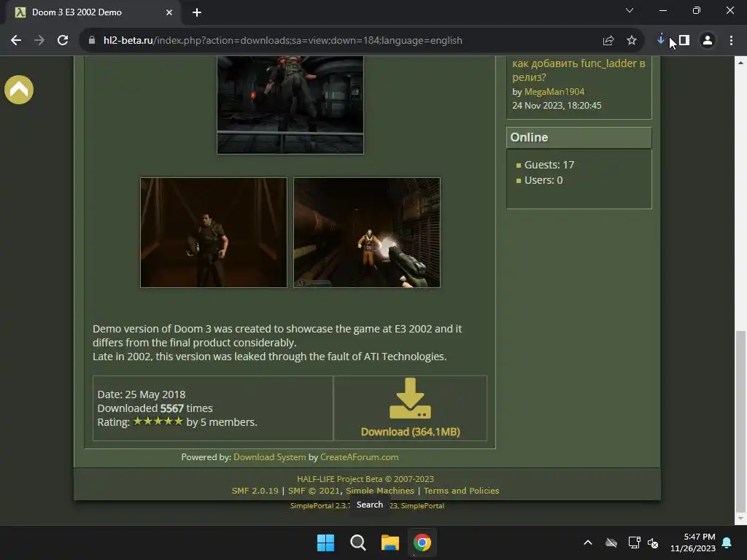Show hidden system tray icons chevron
The width and height of the screenshot is (747, 560).
tap(588, 542)
